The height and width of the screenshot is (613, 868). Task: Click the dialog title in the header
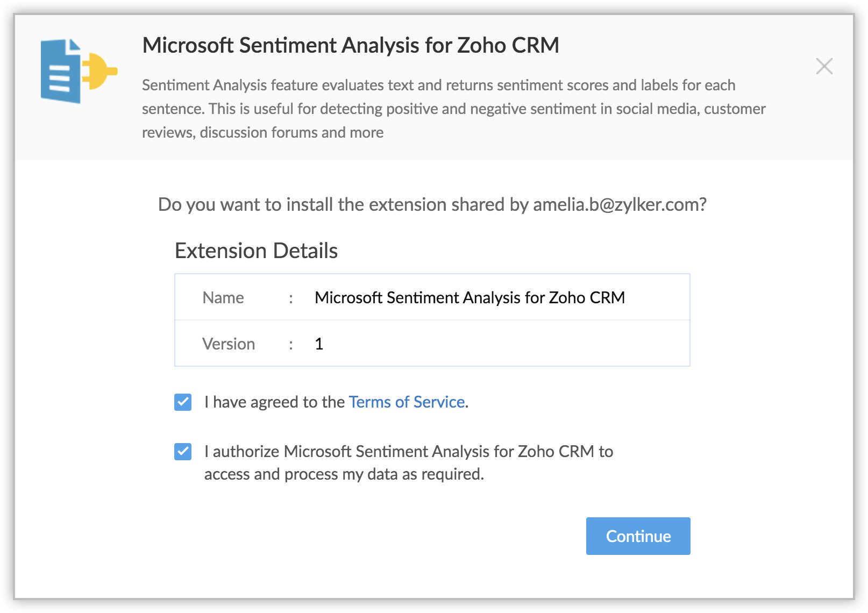coord(351,46)
